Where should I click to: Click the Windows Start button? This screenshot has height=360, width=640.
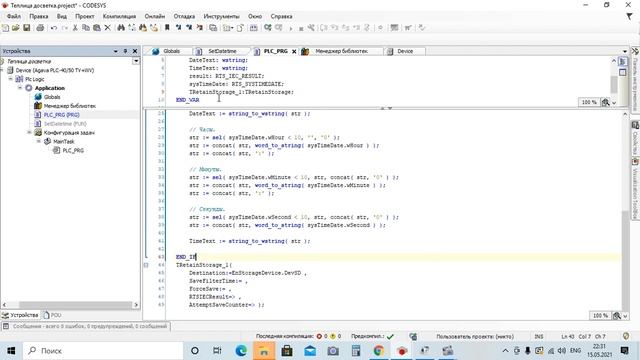tap(11, 351)
